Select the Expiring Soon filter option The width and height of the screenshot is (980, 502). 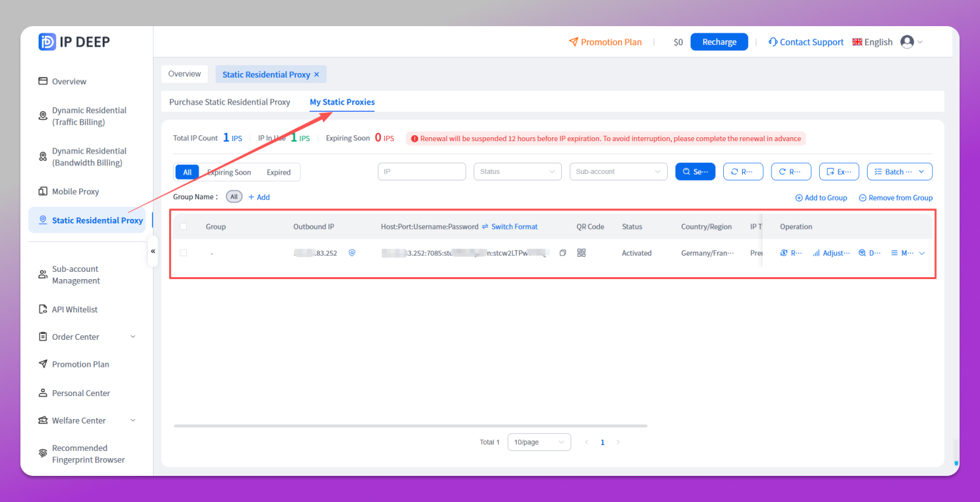(x=229, y=173)
